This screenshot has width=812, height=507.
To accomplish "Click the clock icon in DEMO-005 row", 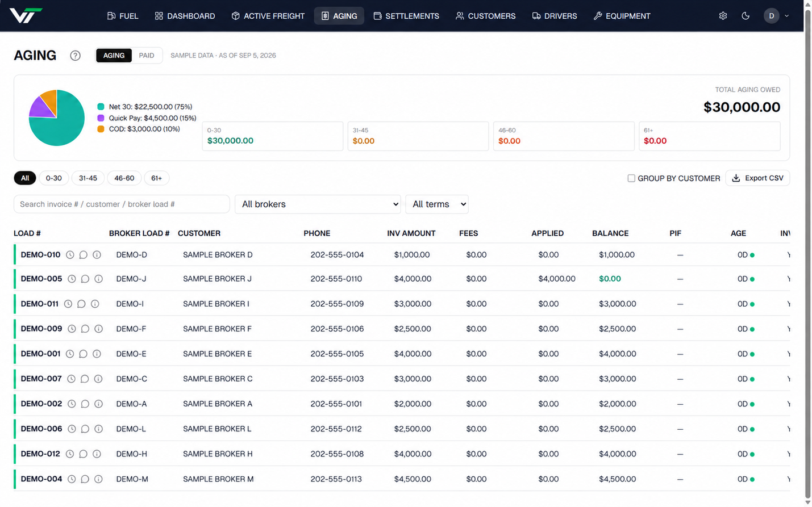I will pyautogui.click(x=72, y=279).
